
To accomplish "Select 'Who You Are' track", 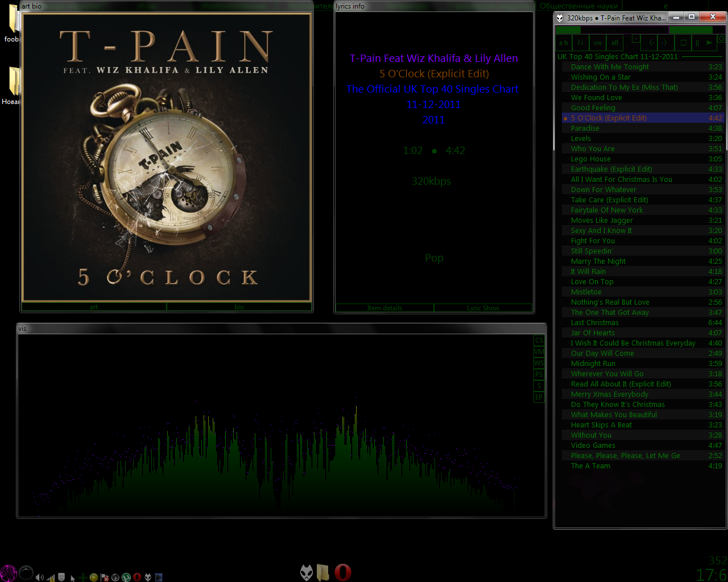I will 642,148.
